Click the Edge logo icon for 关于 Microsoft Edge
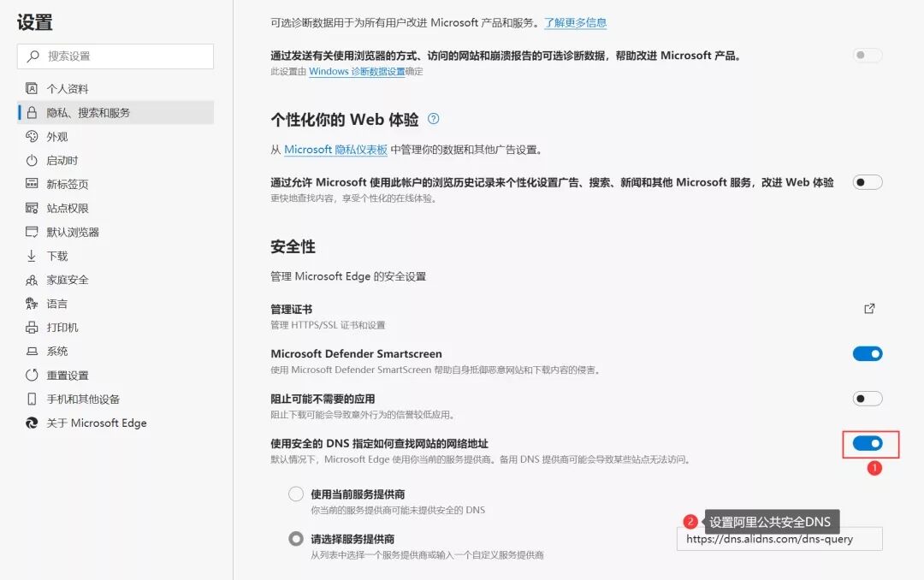This screenshot has height=580, width=924. [x=32, y=423]
